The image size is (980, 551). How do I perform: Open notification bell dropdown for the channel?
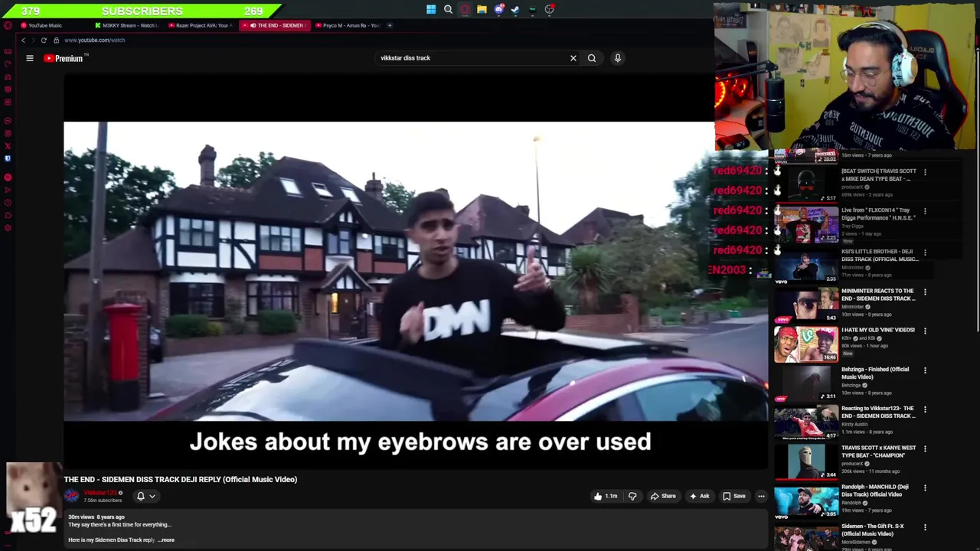pos(145,496)
